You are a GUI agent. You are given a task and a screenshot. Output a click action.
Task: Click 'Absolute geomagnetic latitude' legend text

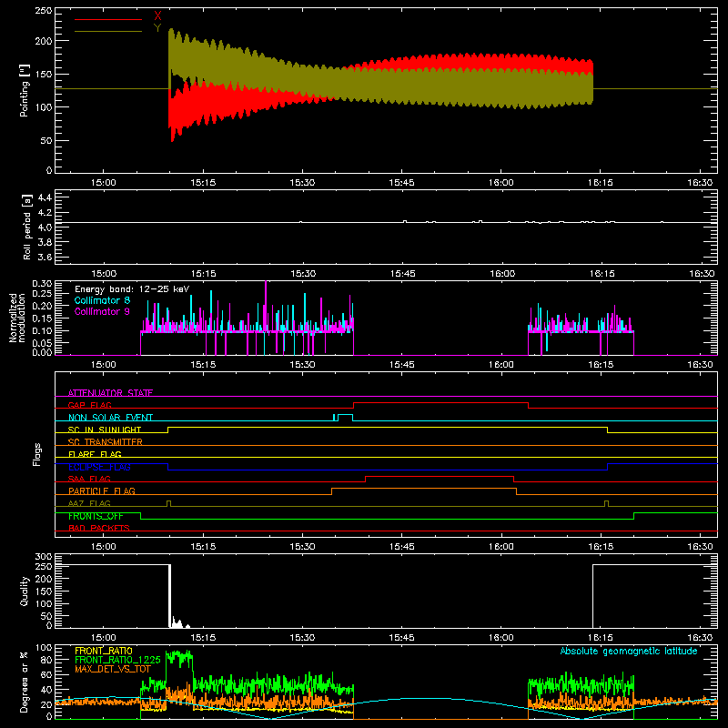point(629,651)
